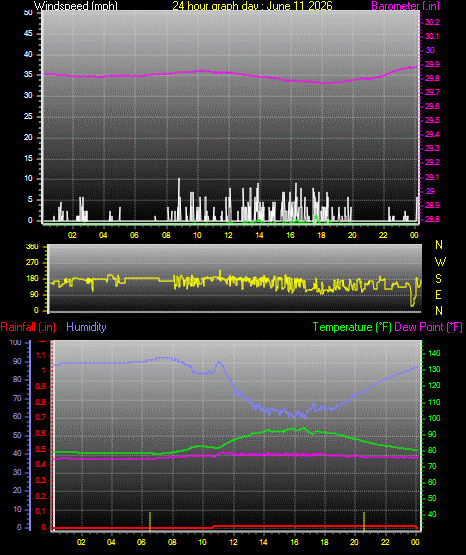This screenshot has height=555, width=466.
Task: Select the Humidity legend label
Action: point(86,327)
